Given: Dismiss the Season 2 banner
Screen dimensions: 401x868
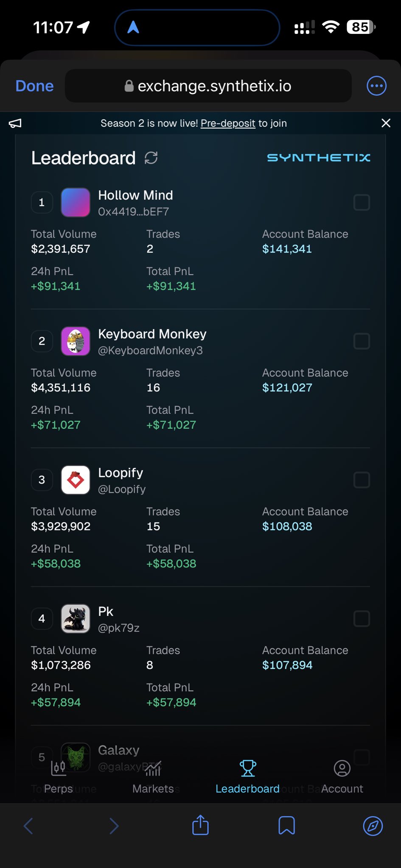Looking at the screenshot, I should 386,123.
